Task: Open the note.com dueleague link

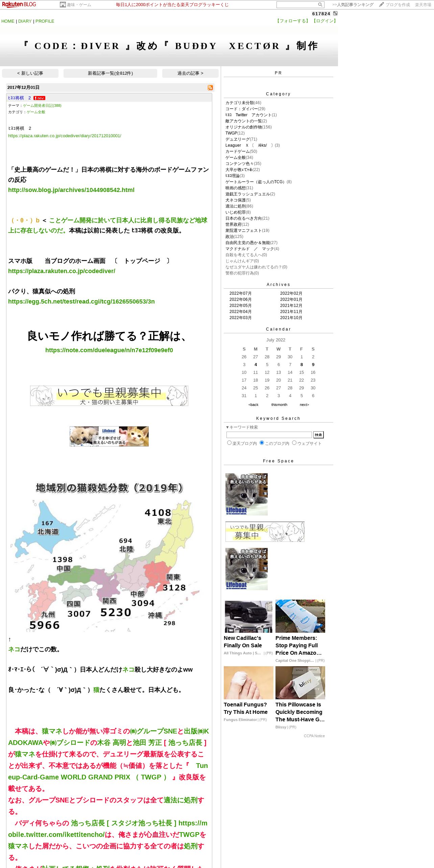Action: click(x=109, y=350)
